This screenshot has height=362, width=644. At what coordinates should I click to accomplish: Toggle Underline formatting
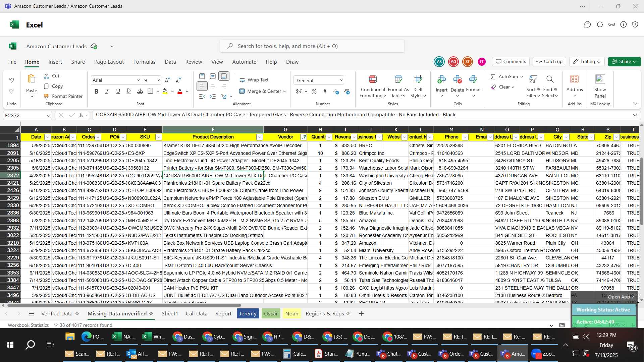click(118, 91)
